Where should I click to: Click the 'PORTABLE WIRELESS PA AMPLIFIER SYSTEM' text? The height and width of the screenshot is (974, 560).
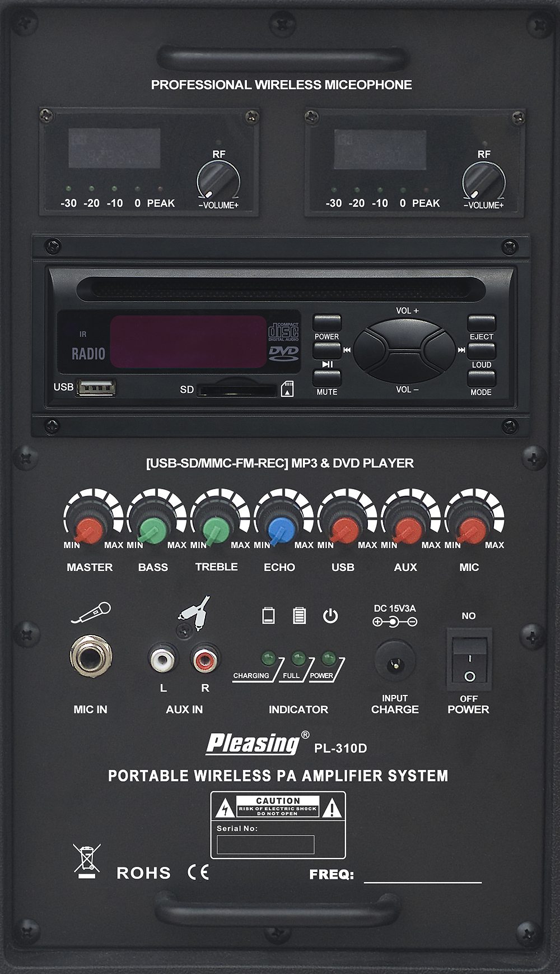coord(278,776)
